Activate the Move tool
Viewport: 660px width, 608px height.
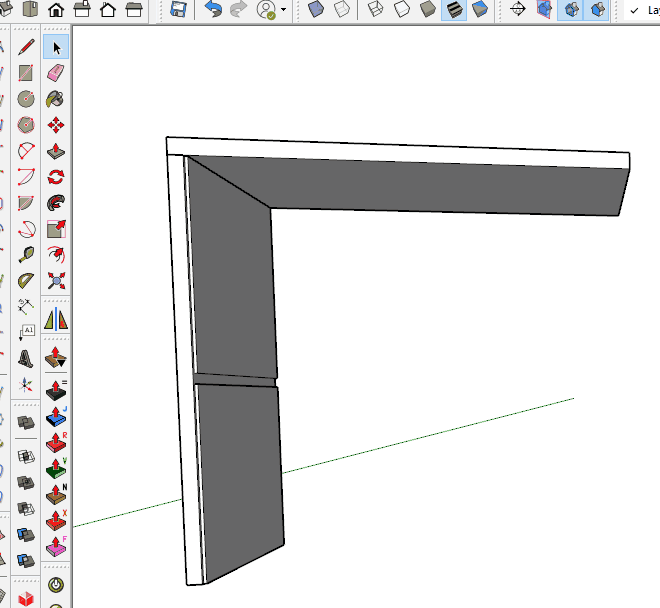(56, 125)
